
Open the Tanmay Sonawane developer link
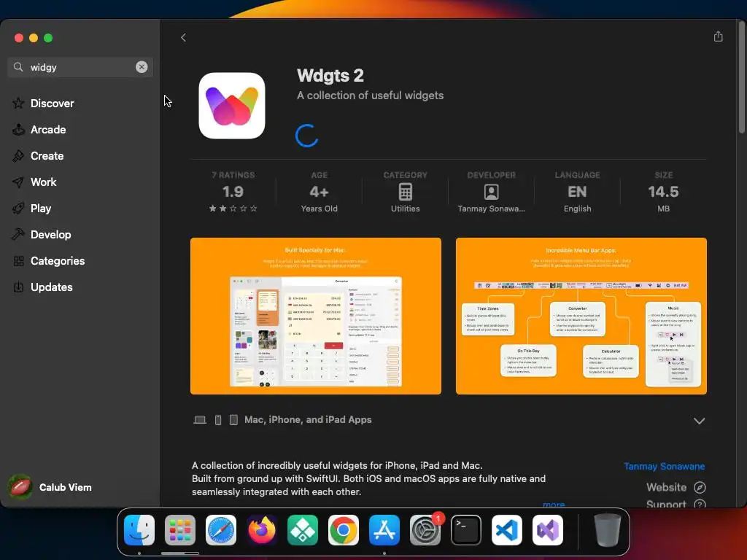click(664, 466)
